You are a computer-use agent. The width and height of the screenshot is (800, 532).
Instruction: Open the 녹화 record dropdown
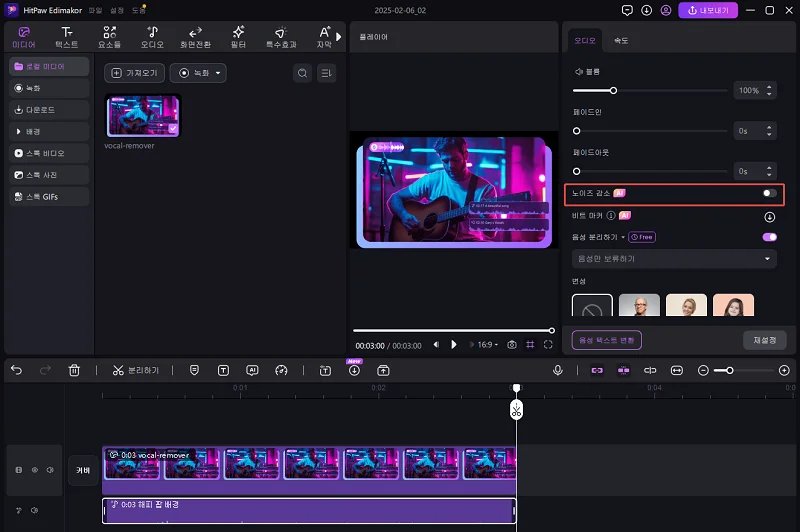click(x=198, y=73)
